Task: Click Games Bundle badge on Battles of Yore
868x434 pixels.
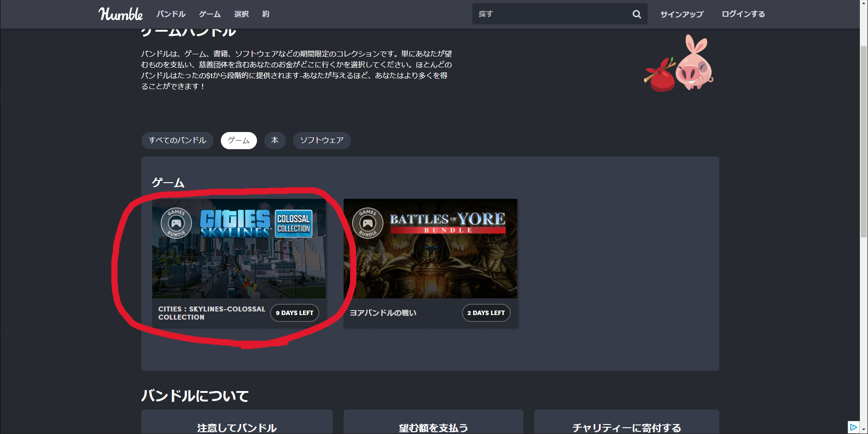Action: (368, 223)
